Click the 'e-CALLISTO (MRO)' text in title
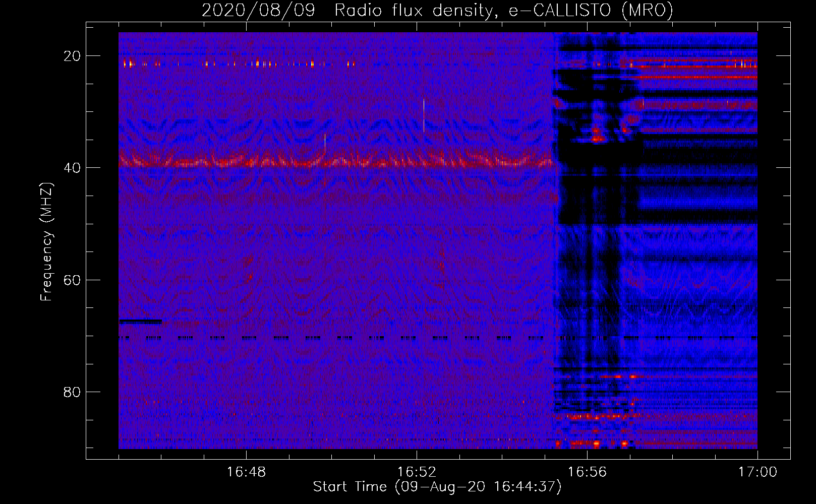This screenshot has width=816, height=504. [591, 10]
